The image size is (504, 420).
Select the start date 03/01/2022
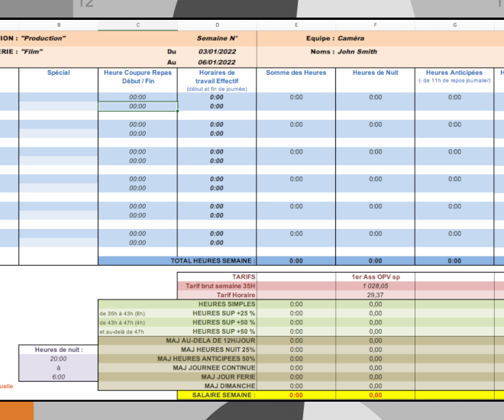[218, 52]
